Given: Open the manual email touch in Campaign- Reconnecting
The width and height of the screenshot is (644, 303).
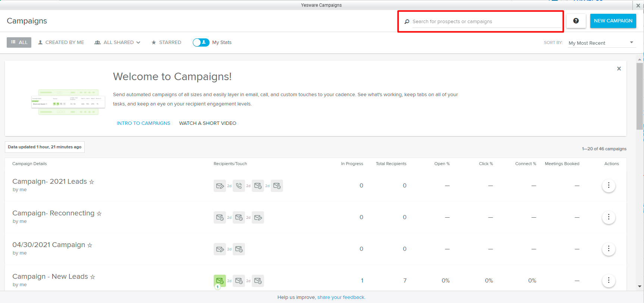Looking at the screenshot, I should [258, 217].
